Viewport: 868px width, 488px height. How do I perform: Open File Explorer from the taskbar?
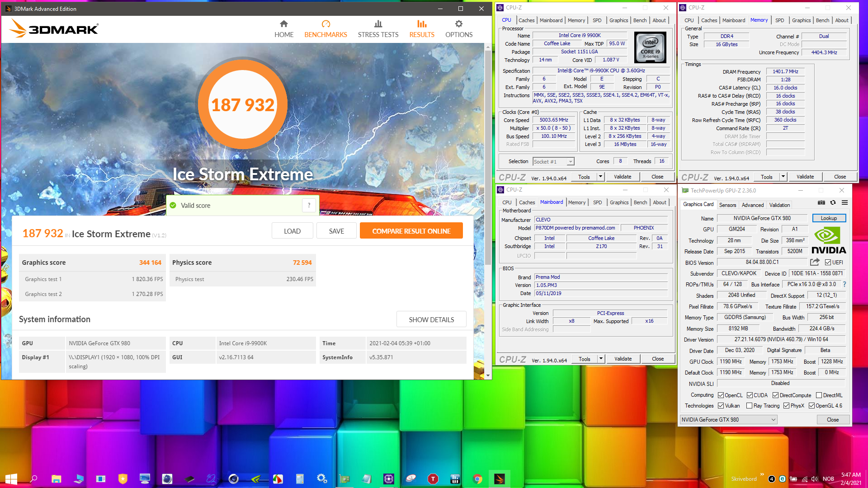point(56,479)
